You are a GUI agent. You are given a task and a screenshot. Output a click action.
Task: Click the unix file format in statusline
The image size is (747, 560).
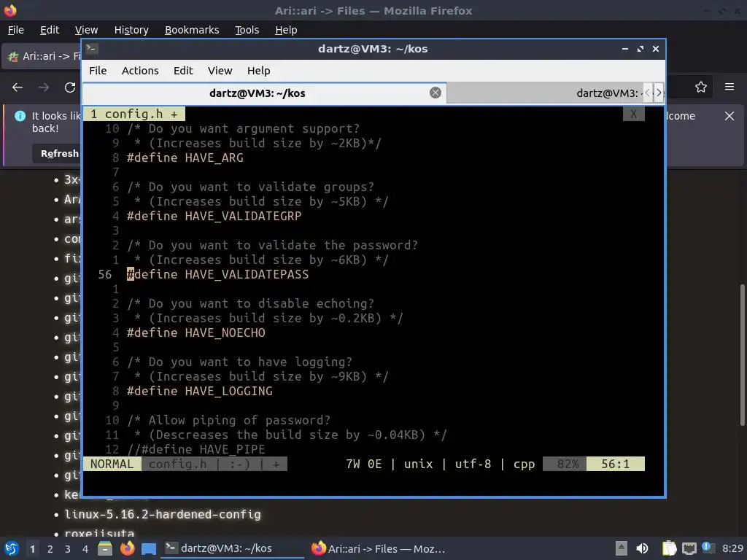pyautogui.click(x=418, y=464)
